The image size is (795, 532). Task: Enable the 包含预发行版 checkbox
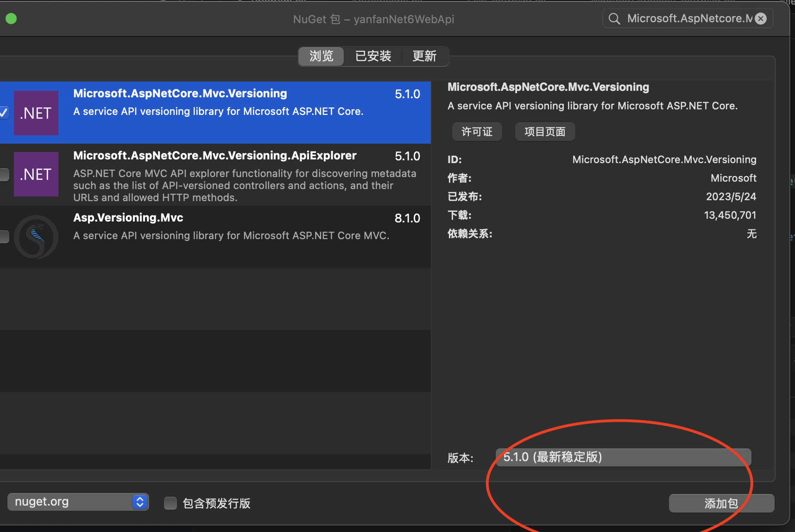pyautogui.click(x=170, y=503)
